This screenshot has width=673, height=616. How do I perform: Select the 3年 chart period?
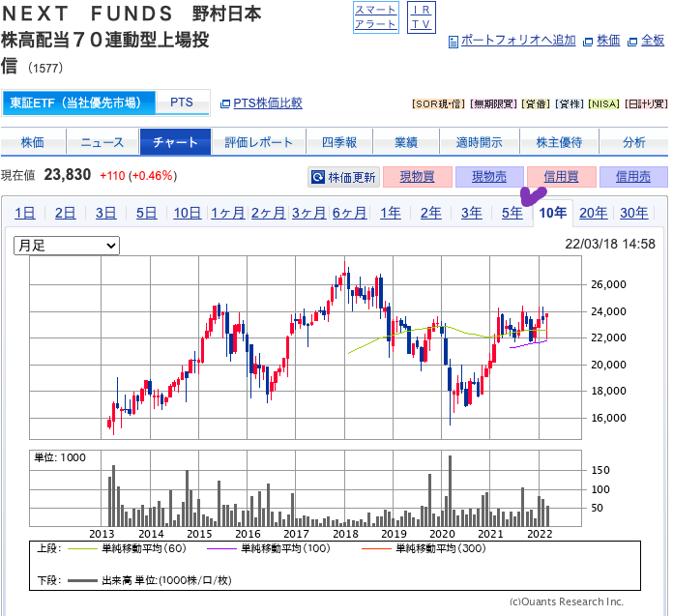click(472, 213)
